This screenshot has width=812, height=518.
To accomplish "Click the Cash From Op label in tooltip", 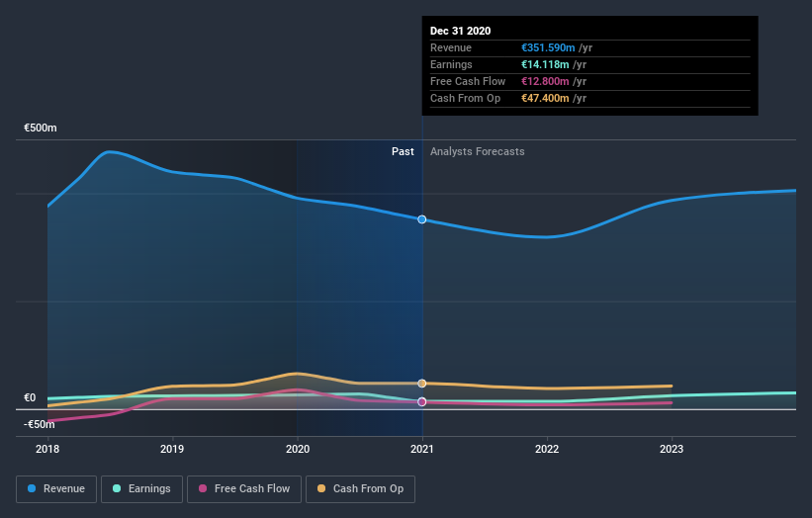I will (x=465, y=98).
